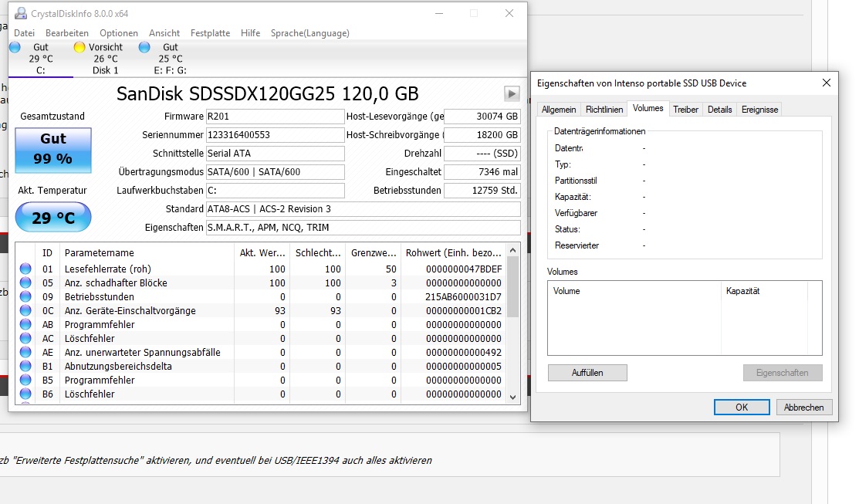Select the E: F: G: disk status indicator
This screenshot has width=859, height=504.
170,59
